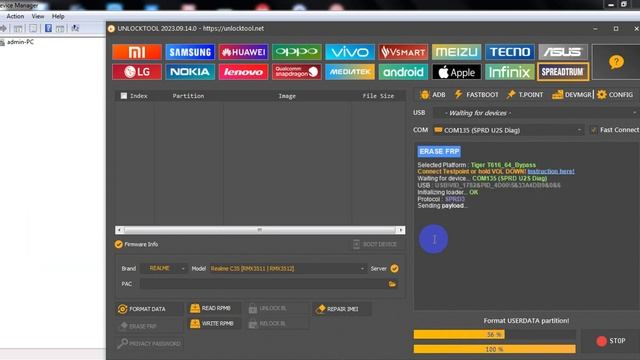Viewport: 640px width, 360px height.
Task: Select the Apple brand tile
Action: [x=456, y=72]
